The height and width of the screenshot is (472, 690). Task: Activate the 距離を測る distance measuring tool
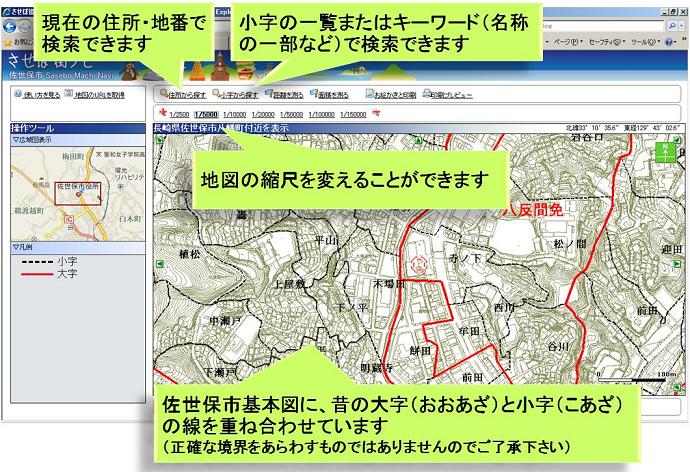coord(284,94)
